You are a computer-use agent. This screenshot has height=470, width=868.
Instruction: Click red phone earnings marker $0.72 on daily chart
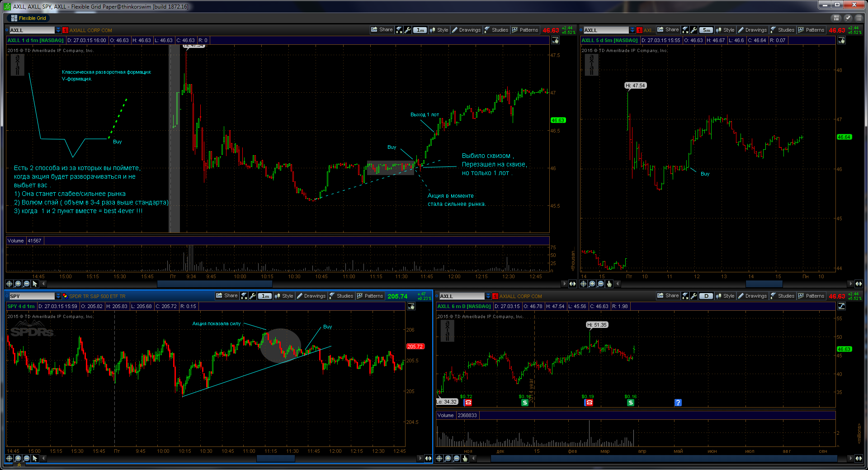[468, 403]
